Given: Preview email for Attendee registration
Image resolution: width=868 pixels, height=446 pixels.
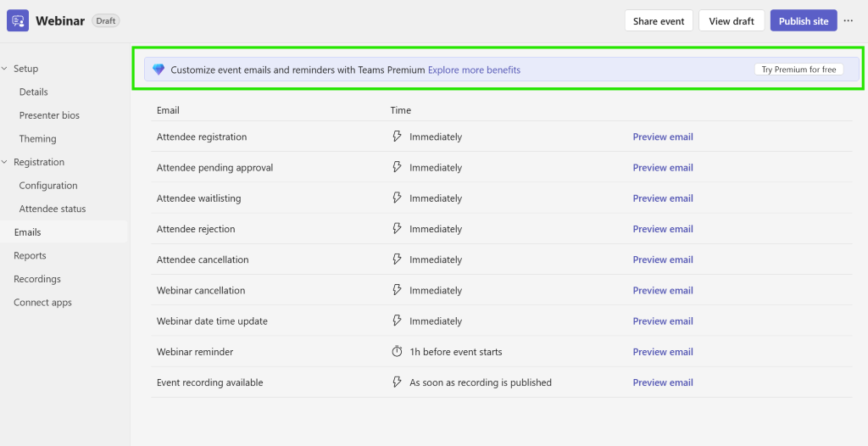Looking at the screenshot, I should tap(663, 137).
